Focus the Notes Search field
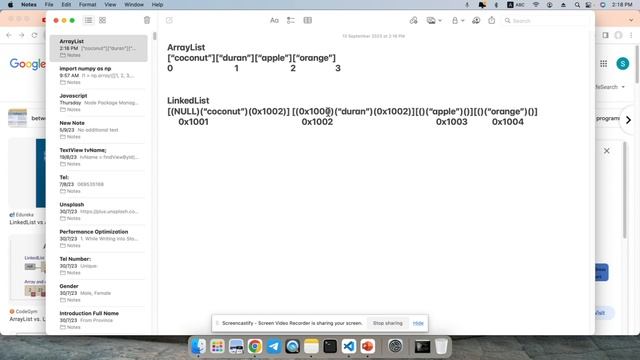Screen dimensions: 640x360 [545, 20]
